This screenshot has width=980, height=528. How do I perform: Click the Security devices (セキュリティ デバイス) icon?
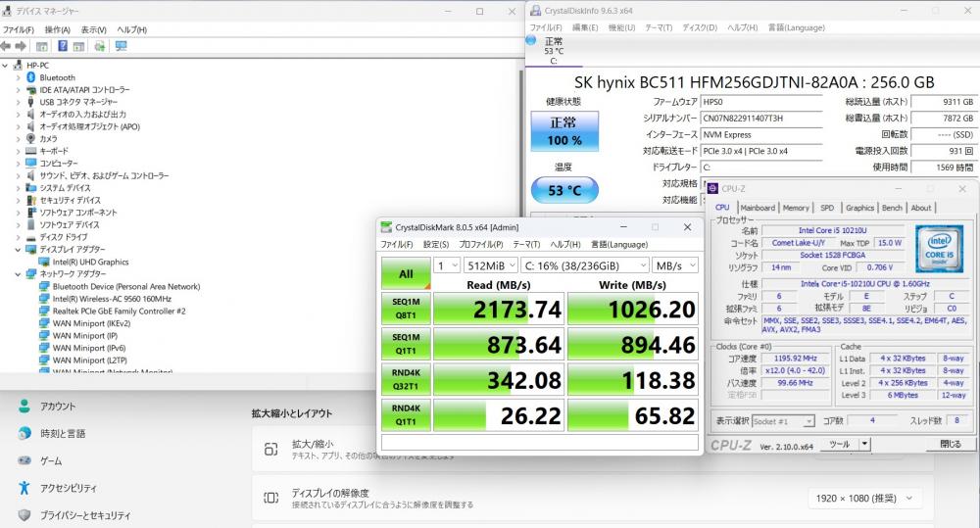coord(31,200)
